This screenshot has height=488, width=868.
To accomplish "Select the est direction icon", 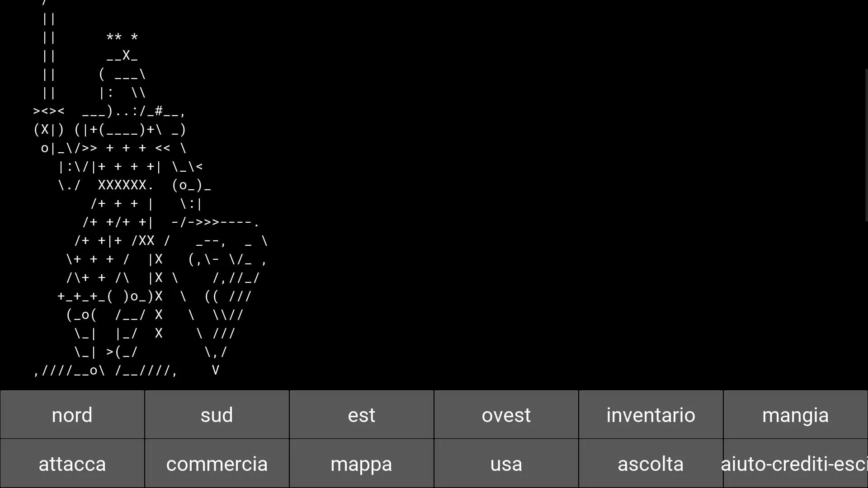I will point(361,415).
